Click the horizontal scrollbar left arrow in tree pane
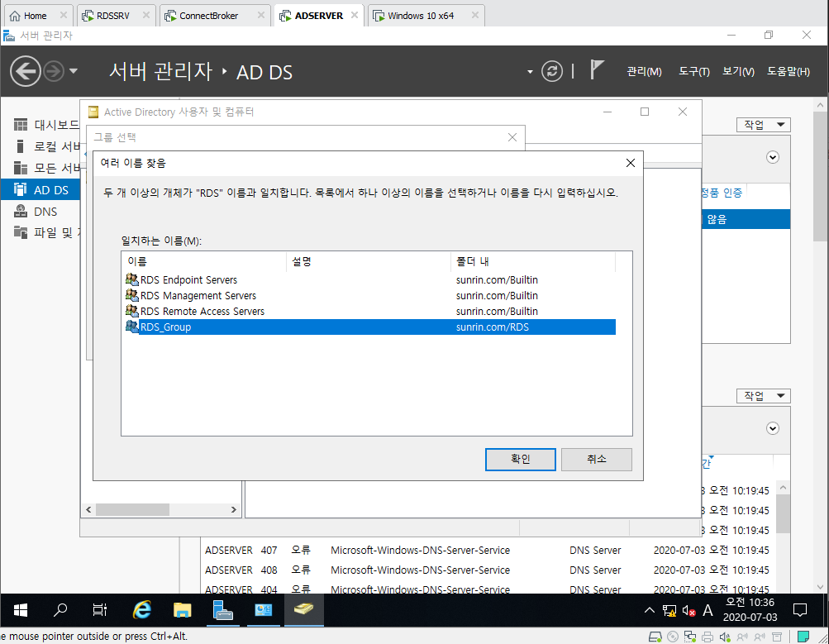This screenshot has width=829, height=644. (x=88, y=510)
